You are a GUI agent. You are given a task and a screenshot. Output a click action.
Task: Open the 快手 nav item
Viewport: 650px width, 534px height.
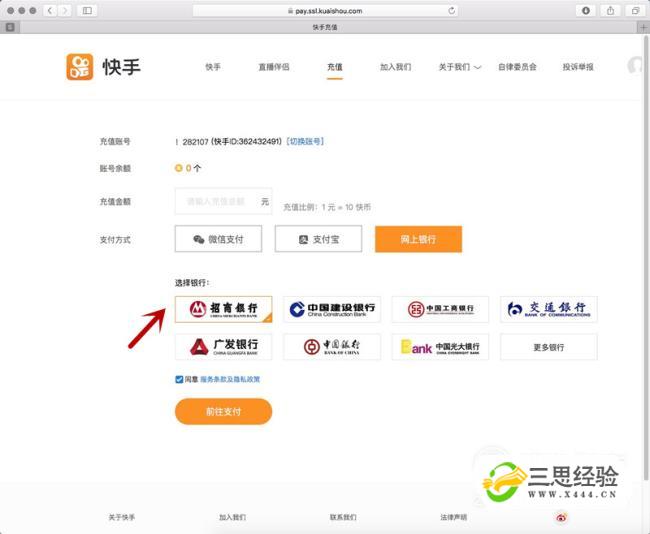[x=213, y=67]
